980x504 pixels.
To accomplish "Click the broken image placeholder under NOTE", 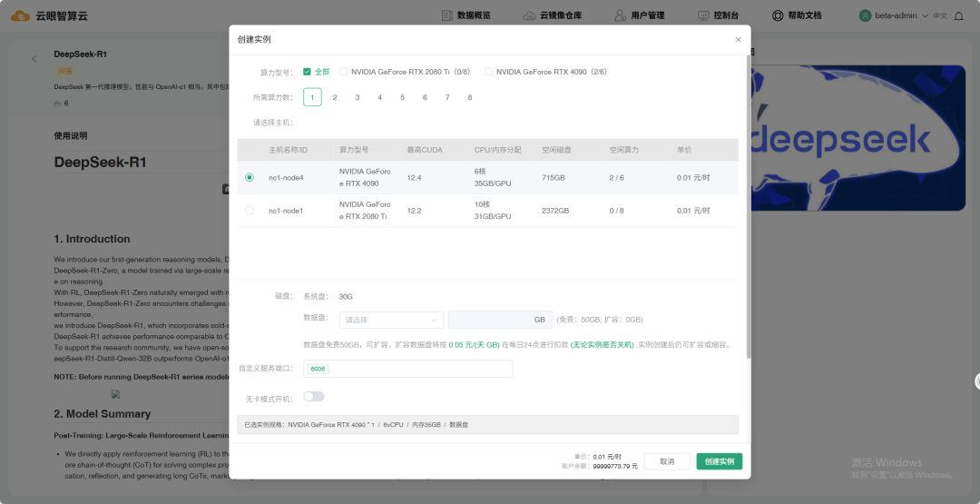I will click(115, 394).
